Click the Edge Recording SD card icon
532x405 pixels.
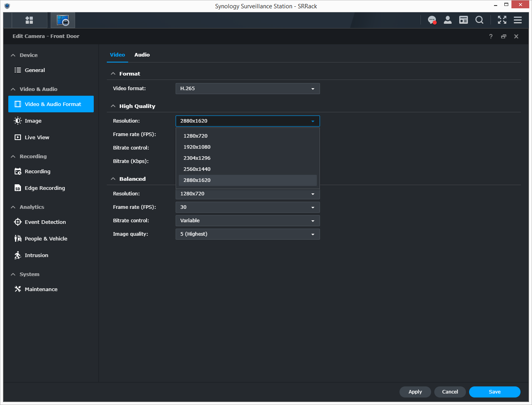(x=18, y=188)
